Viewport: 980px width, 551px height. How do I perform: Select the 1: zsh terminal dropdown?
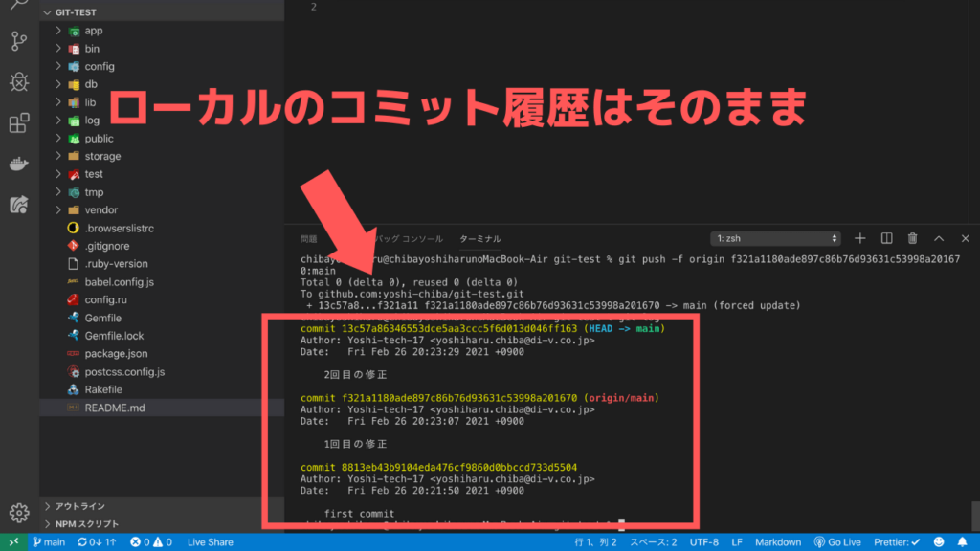(x=775, y=238)
